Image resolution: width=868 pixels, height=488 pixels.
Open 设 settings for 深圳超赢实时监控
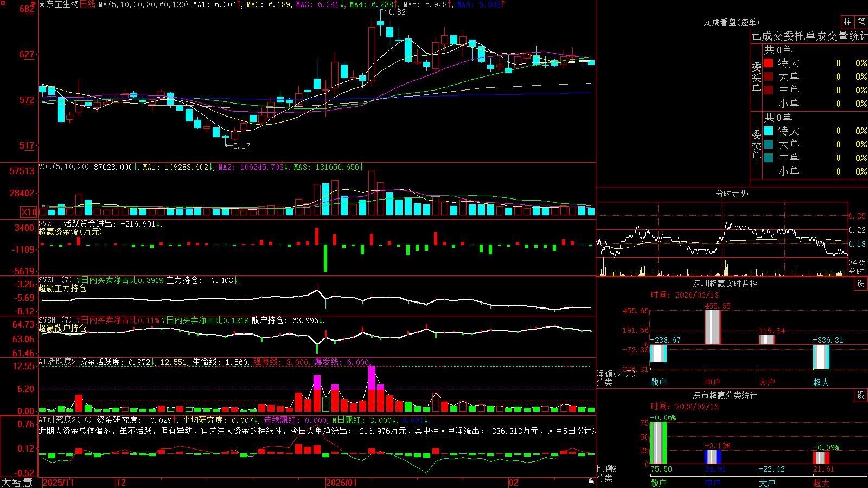pos(861,284)
